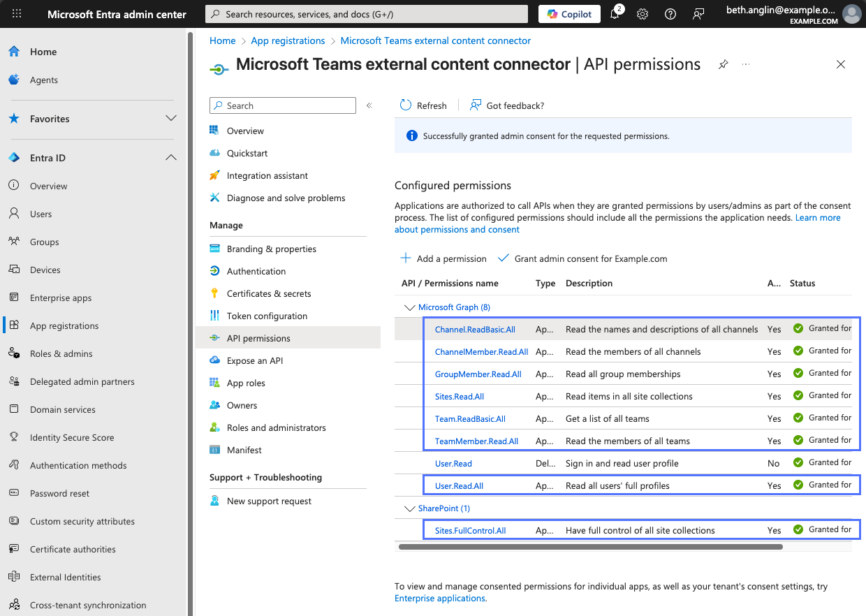Open Delegated admin partners
The image size is (866, 616).
tap(82, 381)
